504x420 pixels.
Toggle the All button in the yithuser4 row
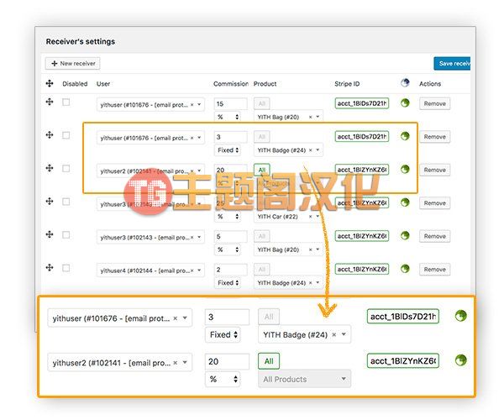(x=262, y=270)
